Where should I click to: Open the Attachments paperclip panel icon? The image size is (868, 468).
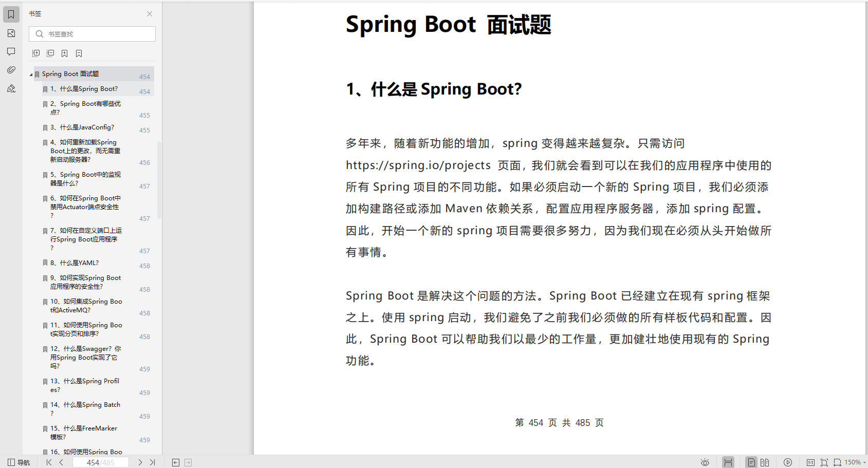pyautogui.click(x=11, y=70)
